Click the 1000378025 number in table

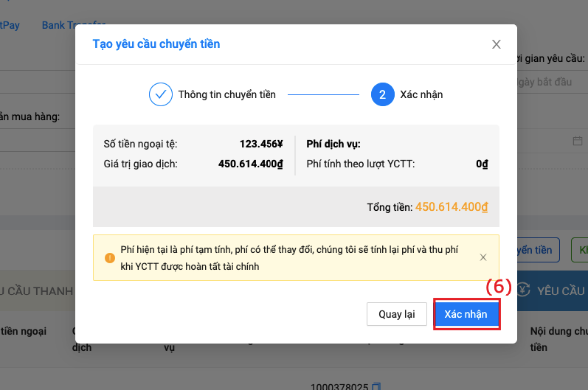click(339, 386)
